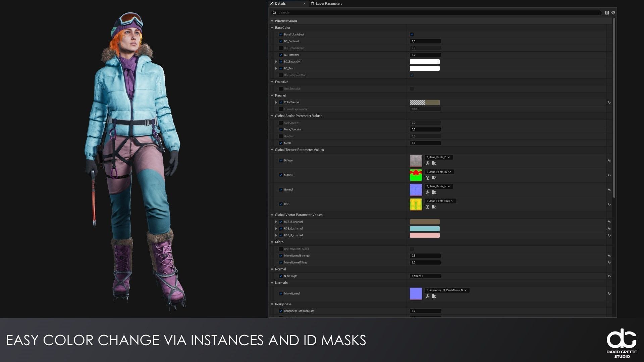
Task: Use selected asset for RGB texture
Action: pyautogui.click(x=427, y=207)
